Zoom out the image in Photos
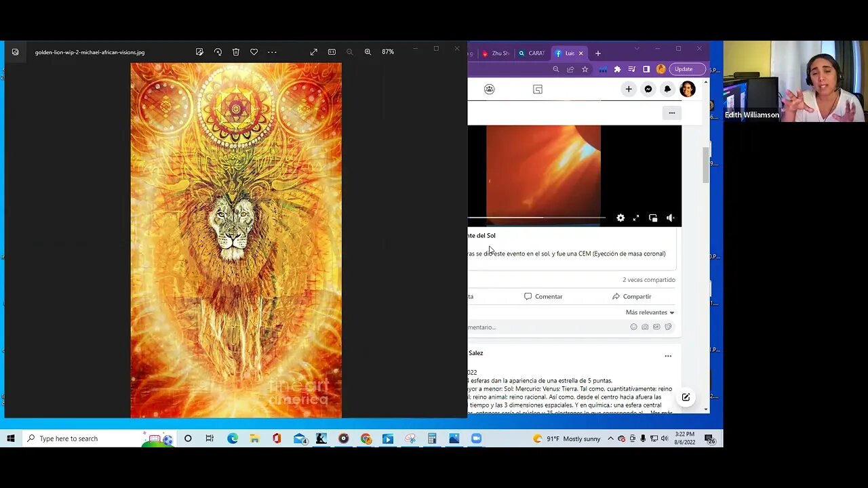 coord(350,52)
